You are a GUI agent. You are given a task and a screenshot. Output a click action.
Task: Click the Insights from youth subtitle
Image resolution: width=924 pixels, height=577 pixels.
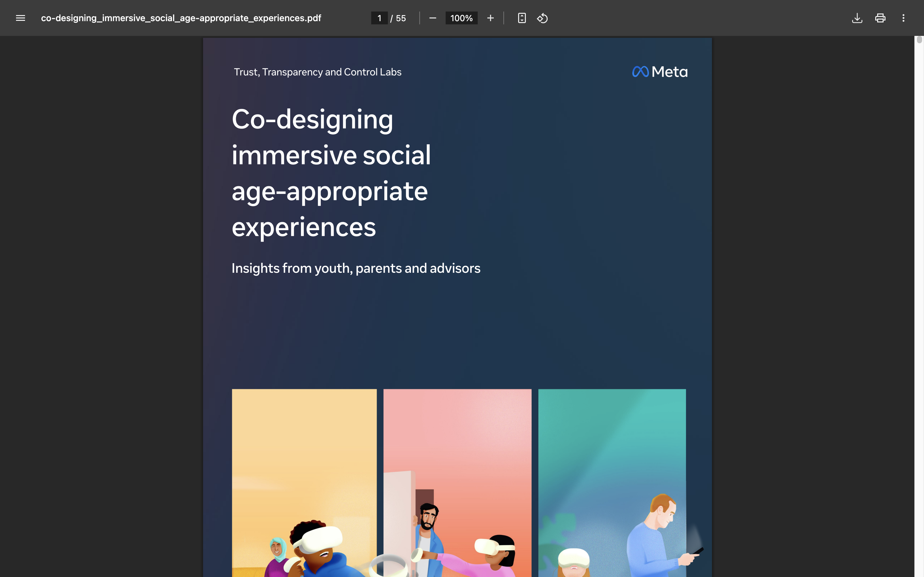click(355, 268)
